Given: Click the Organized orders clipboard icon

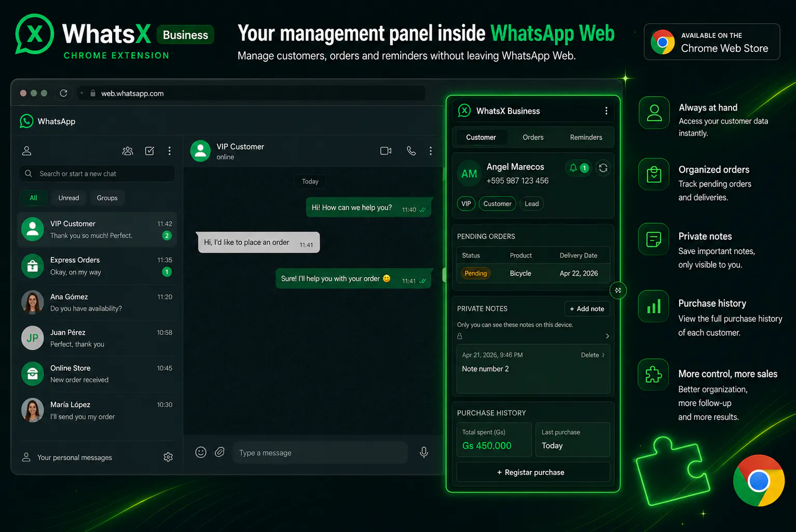Looking at the screenshot, I should [654, 175].
